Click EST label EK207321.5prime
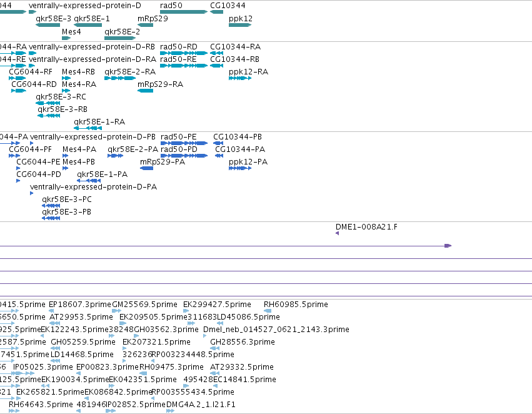Image resolution: width=532 pixels, height=414 pixels. pos(156,342)
